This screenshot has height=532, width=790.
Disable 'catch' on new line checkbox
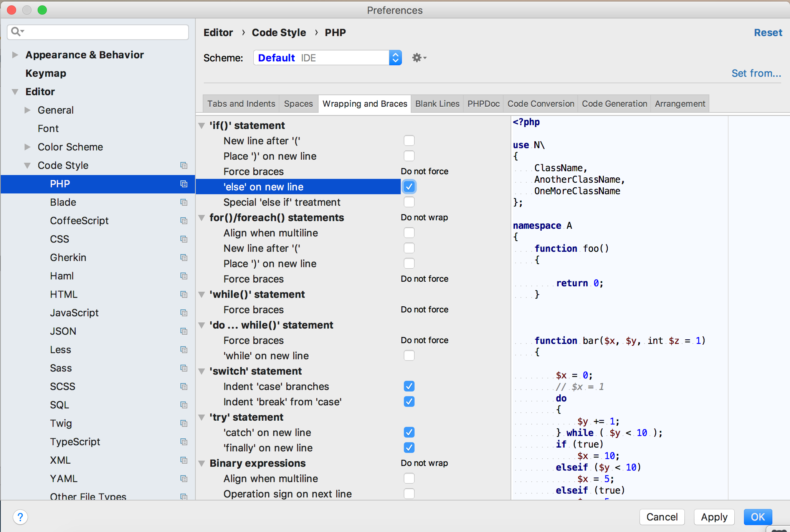tap(409, 433)
